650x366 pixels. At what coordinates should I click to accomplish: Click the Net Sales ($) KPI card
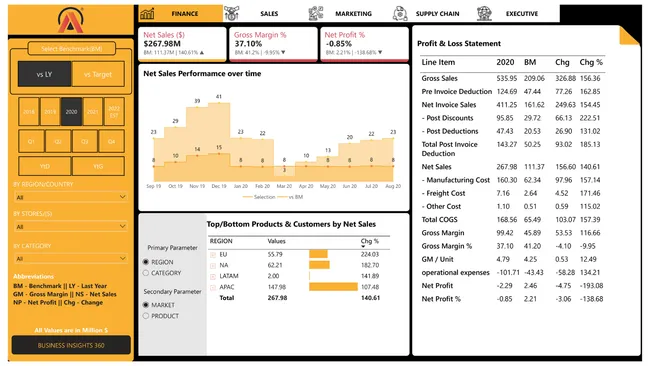click(182, 44)
